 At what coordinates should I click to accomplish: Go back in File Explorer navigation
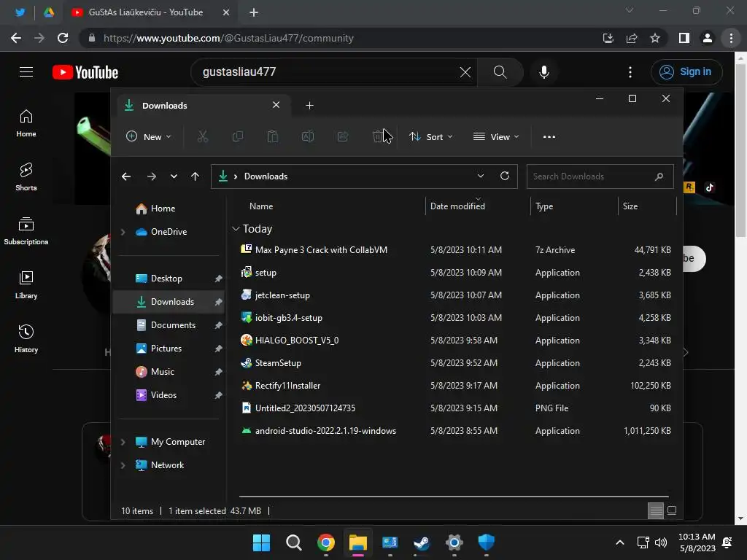tap(126, 176)
